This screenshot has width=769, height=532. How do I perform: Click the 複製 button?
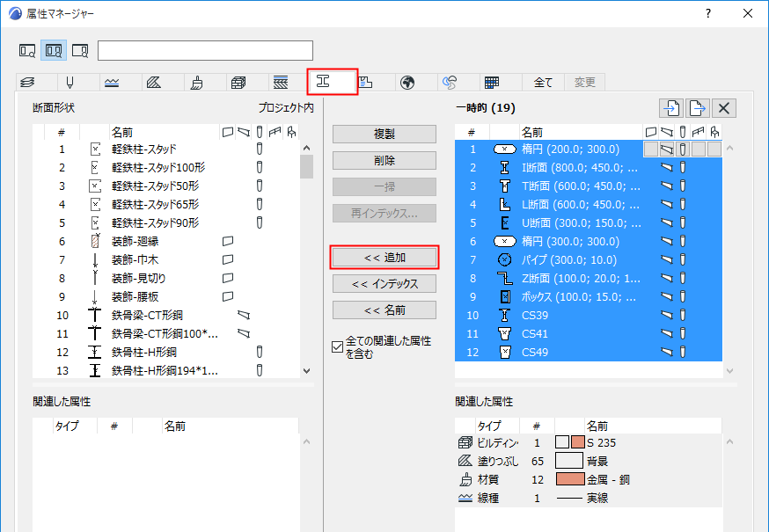coord(384,134)
